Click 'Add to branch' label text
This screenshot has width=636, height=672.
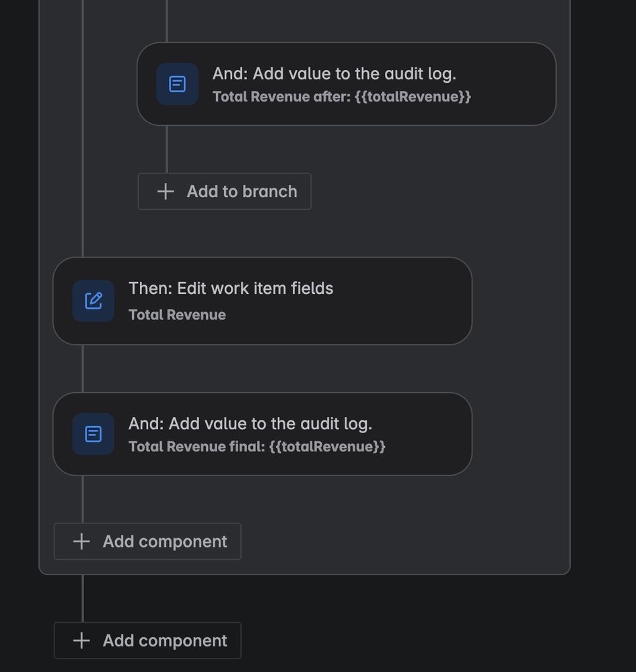click(242, 192)
